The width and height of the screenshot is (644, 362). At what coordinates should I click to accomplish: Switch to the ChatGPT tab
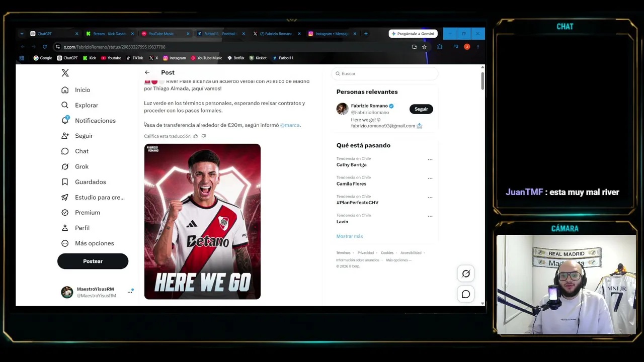pos(53,34)
